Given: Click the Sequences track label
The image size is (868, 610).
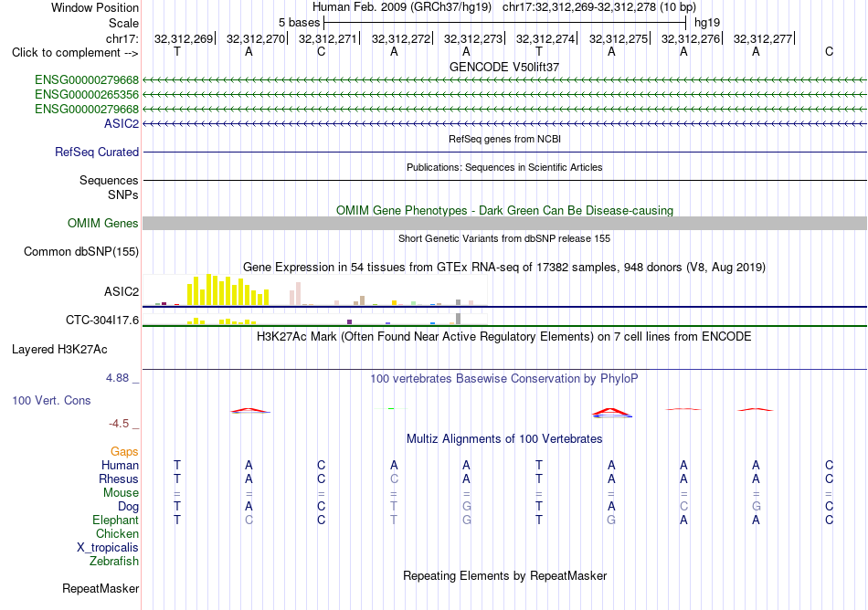Looking at the screenshot, I should coord(109,180).
